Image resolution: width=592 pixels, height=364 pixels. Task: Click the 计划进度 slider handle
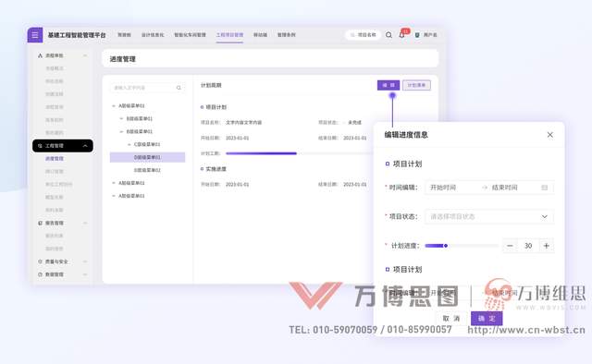[x=446, y=246]
